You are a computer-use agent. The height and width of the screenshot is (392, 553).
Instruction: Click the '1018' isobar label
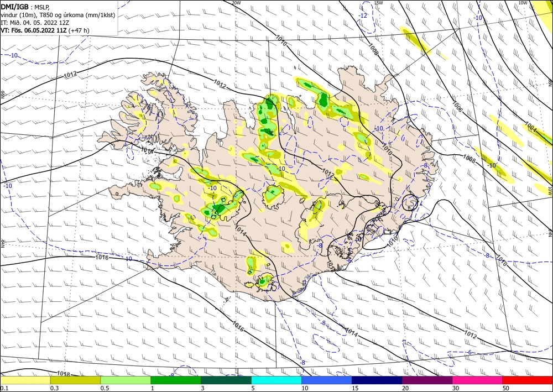pos(64,374)
